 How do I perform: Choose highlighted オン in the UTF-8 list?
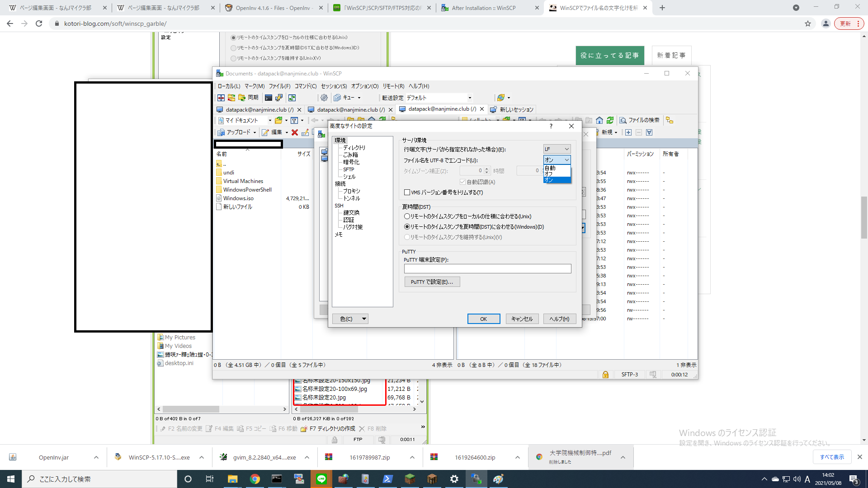(557, 180)
